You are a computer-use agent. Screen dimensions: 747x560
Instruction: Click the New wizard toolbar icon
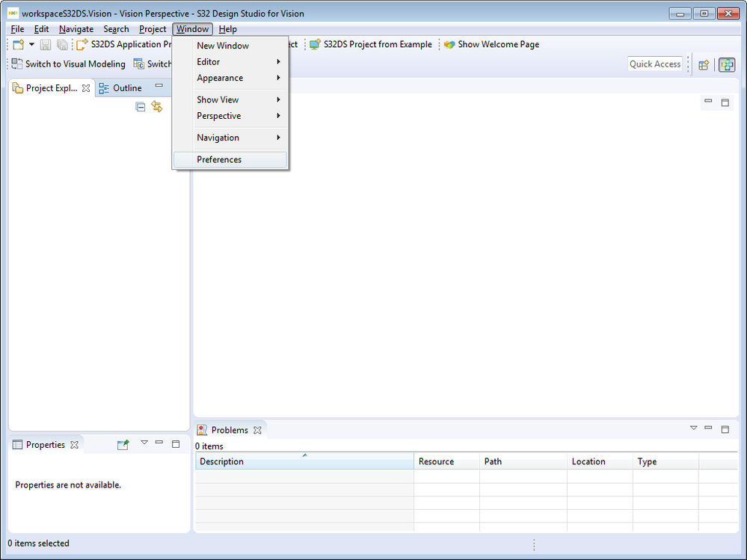click(19, 45)
